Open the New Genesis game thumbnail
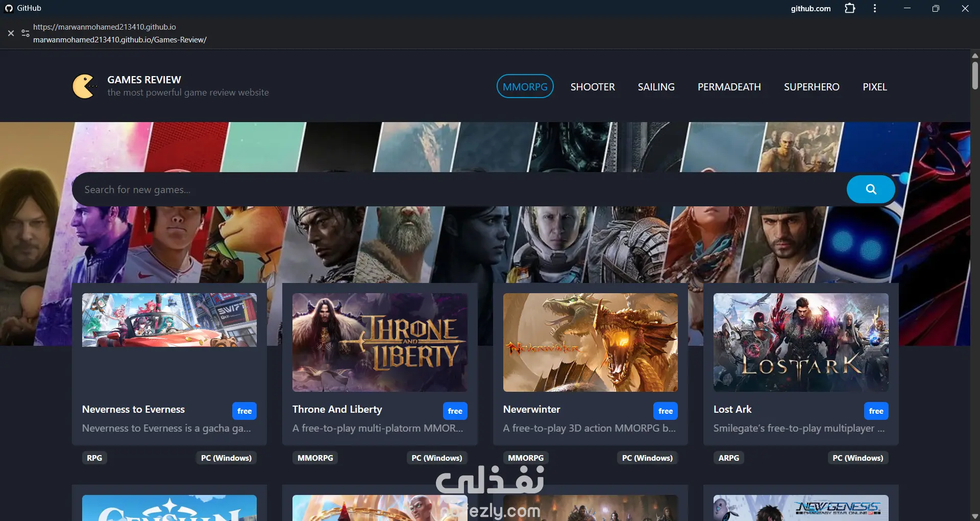The width and height of the screenshot is (980, 521). click(801, 508)
